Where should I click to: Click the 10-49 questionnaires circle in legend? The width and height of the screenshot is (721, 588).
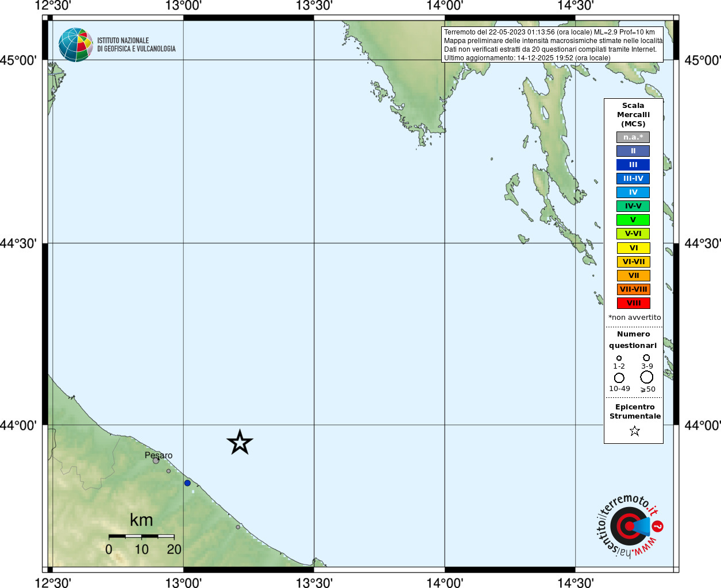pyautogui.click(x=619, y=378)
